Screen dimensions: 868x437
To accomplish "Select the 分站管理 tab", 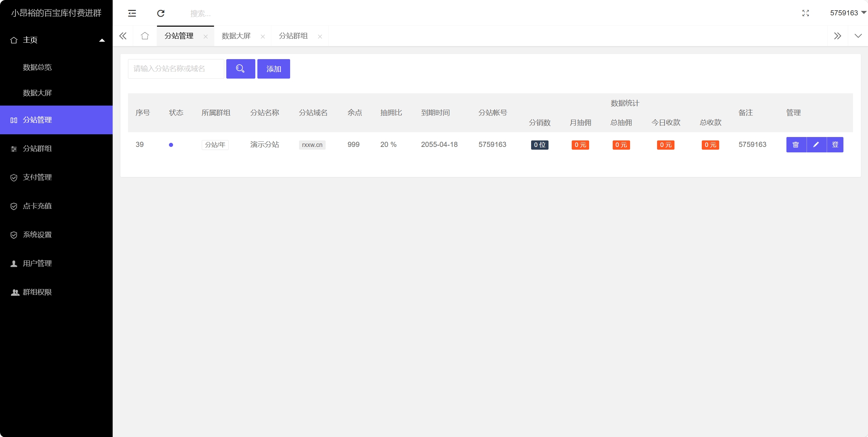I will (x=179, y=36).
